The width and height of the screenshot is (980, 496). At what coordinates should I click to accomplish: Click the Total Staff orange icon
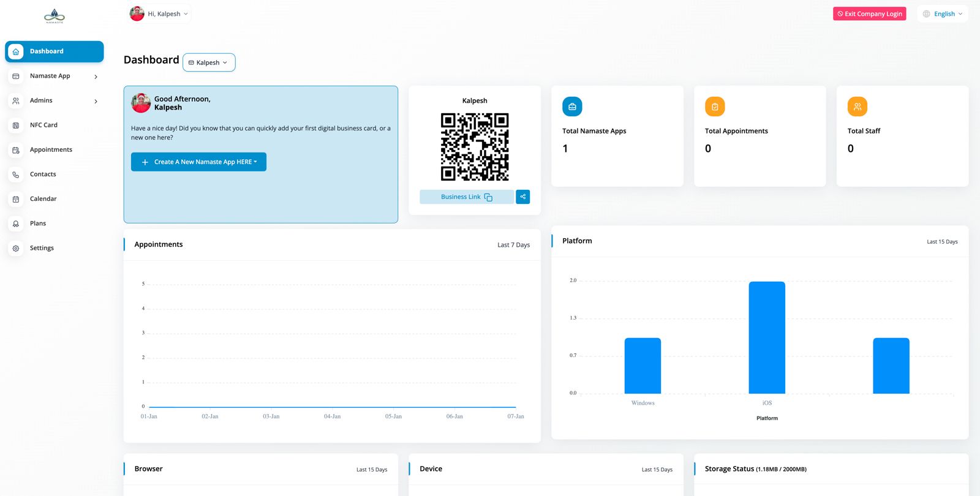(x=858, y=107)
